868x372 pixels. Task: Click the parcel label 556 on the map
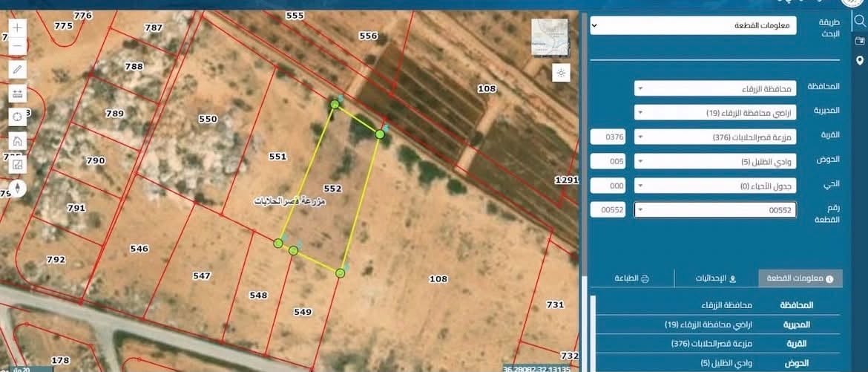pyautogui.click(x=368, y=36)
